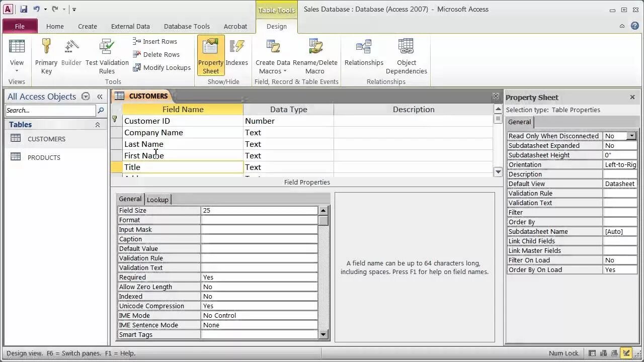Toggle the Indexes lightning button
The width and height of the screenshot is (644, 362).
pos(237,51)
